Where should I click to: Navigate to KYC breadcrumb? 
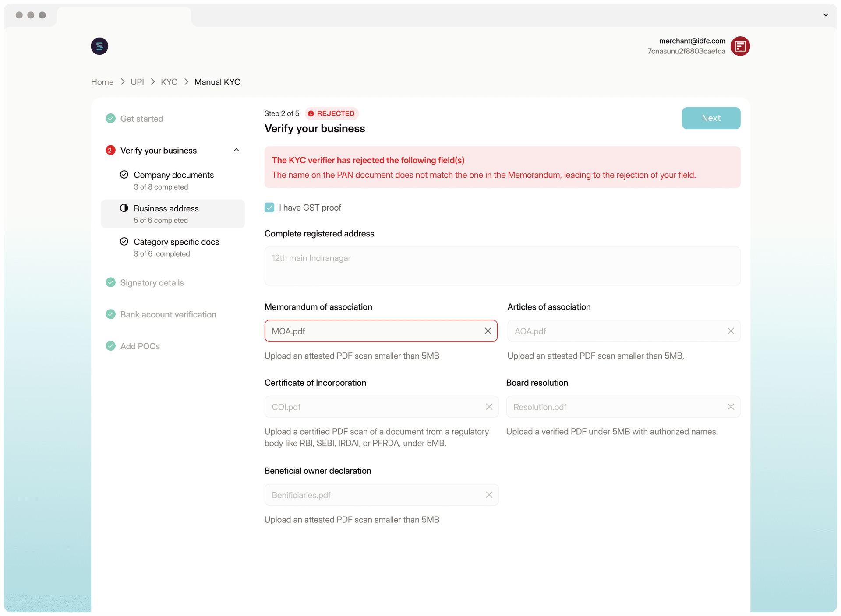(169, 82)
